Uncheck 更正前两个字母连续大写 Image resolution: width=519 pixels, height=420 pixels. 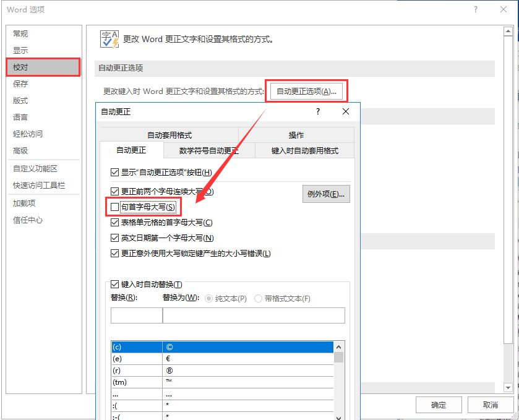114,191
